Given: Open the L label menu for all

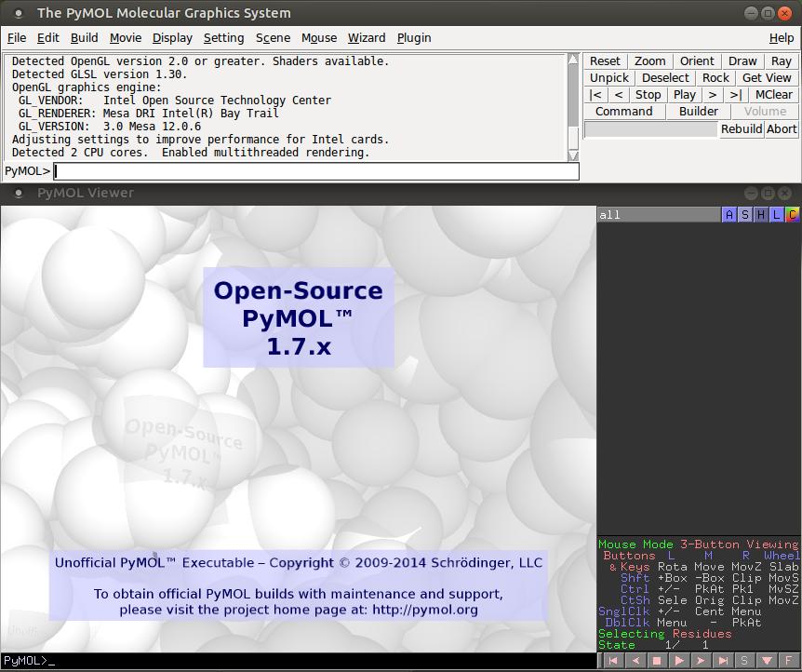Looking at the screenshot, I should click(777, 215).
